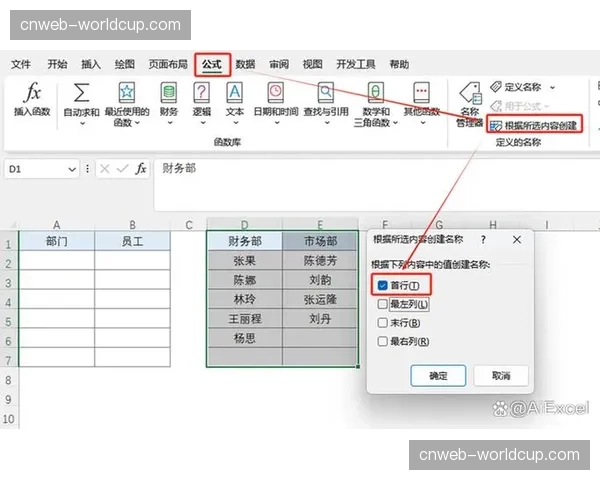Switch to the Developer (开发工具) tab

pyautogui.click(x=356, y=64)
